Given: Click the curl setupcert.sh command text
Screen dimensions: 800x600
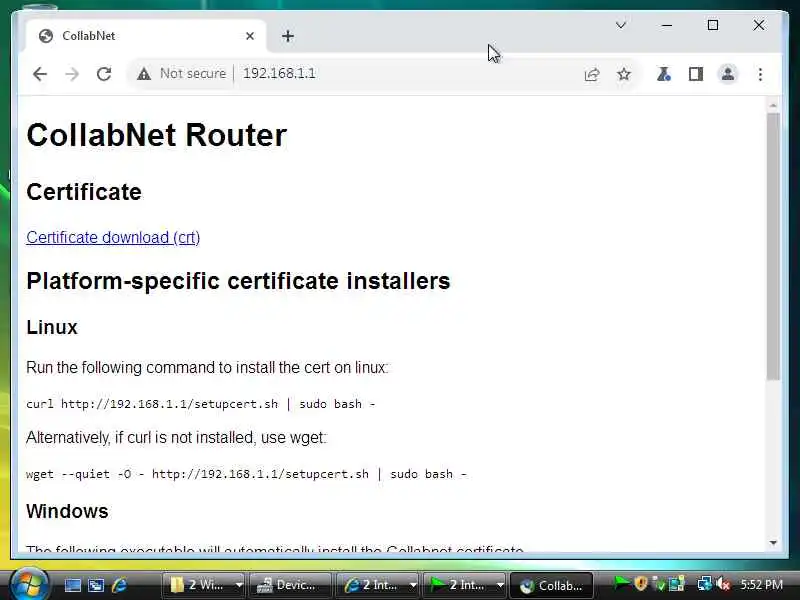Looking at the screenshot, I should click(x=201, y=404).
